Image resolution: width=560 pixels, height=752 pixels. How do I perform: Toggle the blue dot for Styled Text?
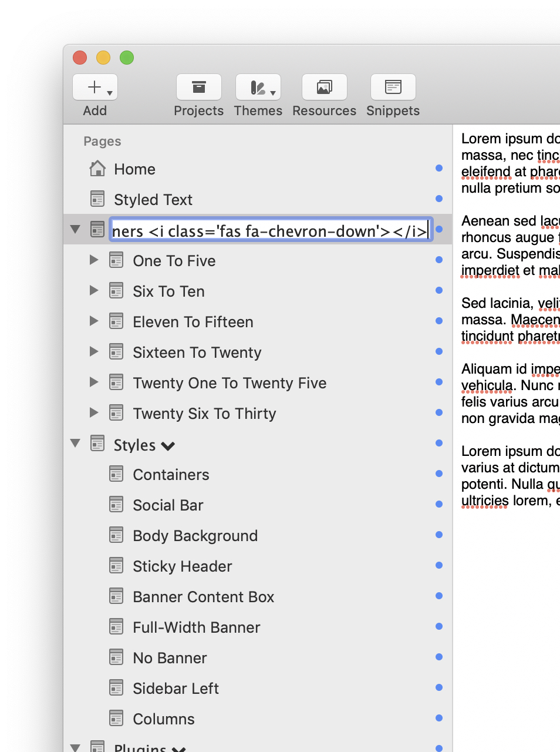coord(439,199)
